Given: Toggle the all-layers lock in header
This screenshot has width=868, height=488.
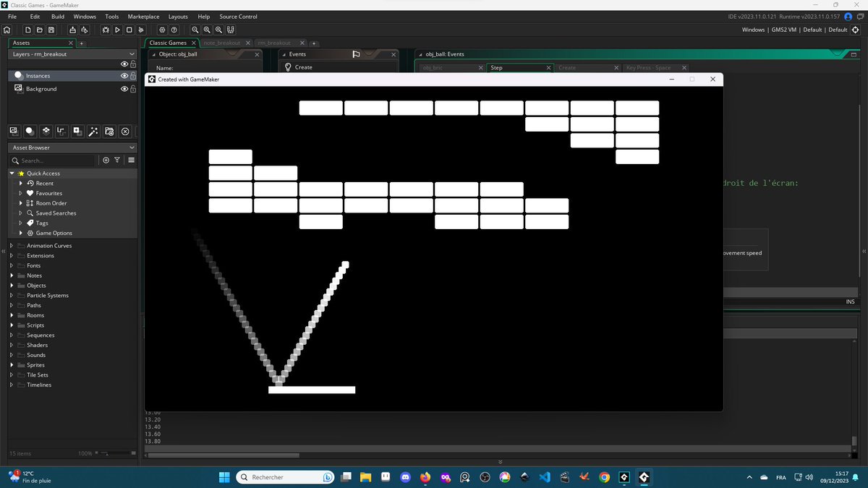Looking at the screenshot, I should 133,64.
